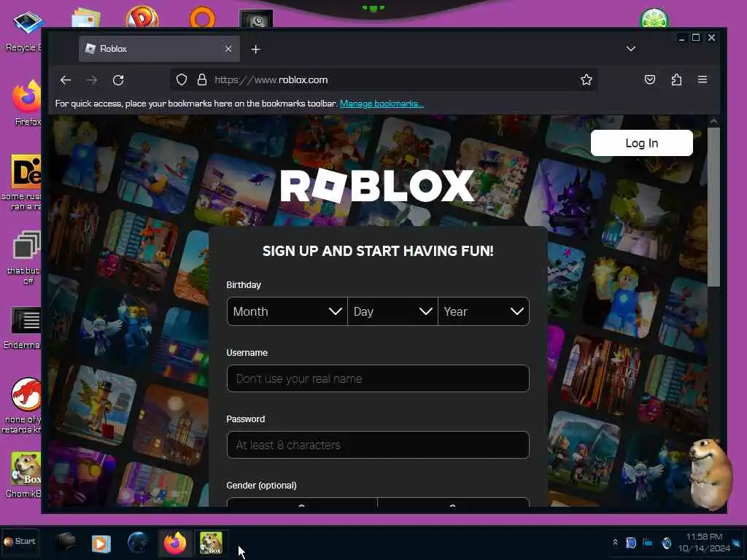Select the red dinosaur desktop icon
This screenshot has height=560, width=747.
coord(26,394)
